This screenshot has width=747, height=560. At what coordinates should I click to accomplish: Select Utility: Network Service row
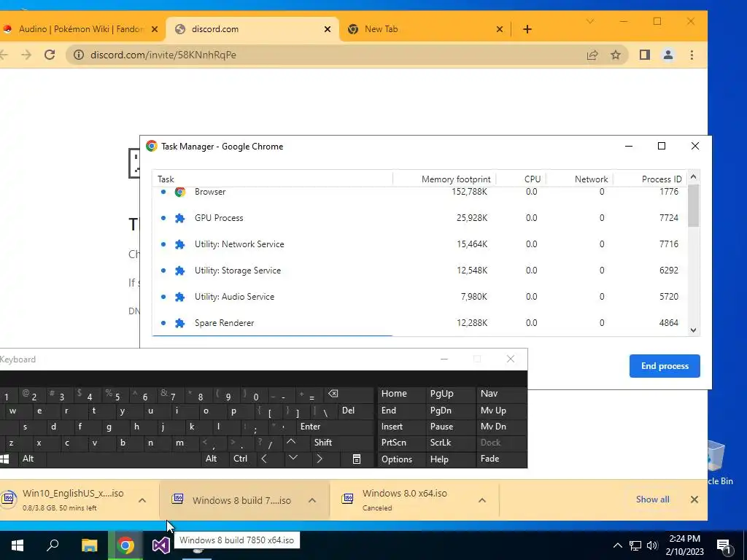tap(419, 244)
